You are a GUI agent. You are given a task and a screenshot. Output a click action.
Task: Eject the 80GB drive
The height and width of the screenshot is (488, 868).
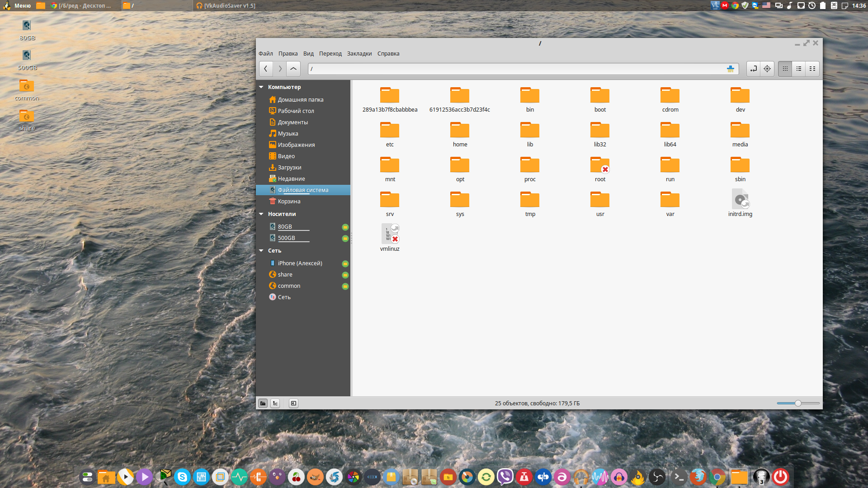click(345, 227)
